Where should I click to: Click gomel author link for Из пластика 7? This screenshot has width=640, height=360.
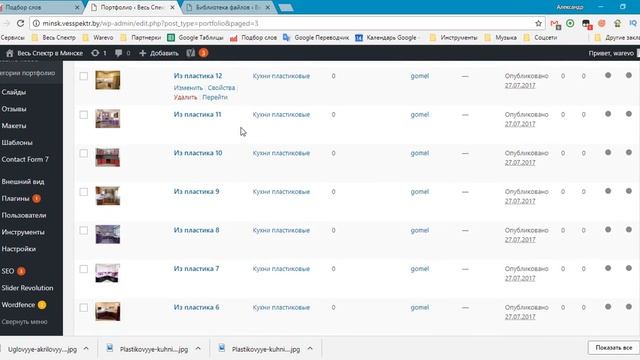click(x=420, y=269)
